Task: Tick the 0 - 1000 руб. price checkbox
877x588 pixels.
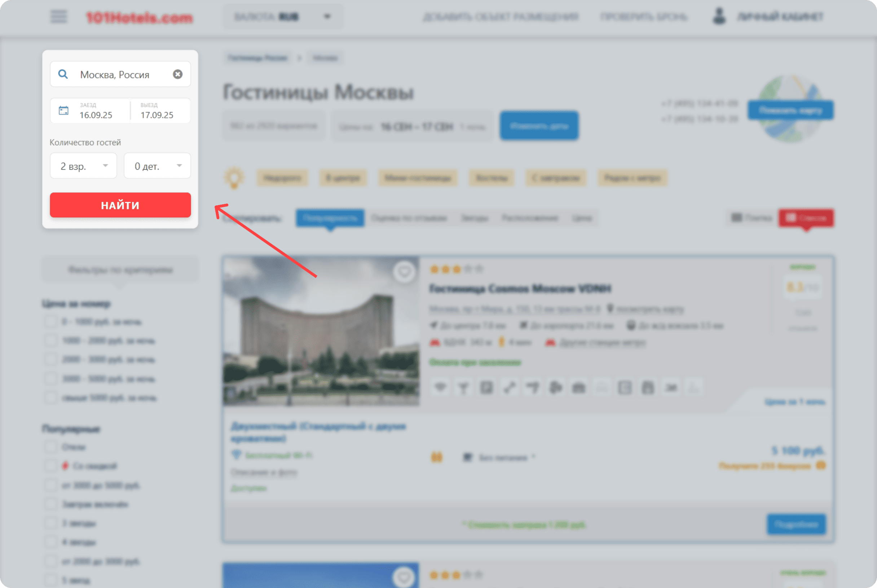Action: tap(50, 322)
